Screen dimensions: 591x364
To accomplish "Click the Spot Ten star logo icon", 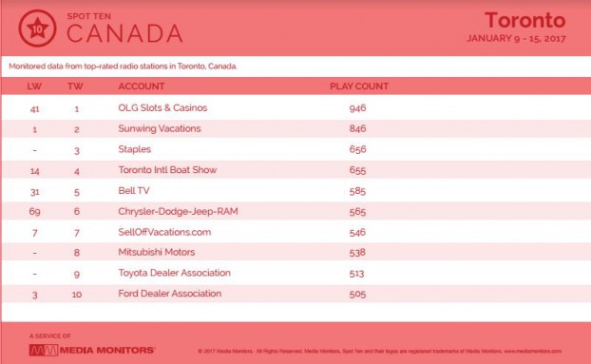I will 37,29.
